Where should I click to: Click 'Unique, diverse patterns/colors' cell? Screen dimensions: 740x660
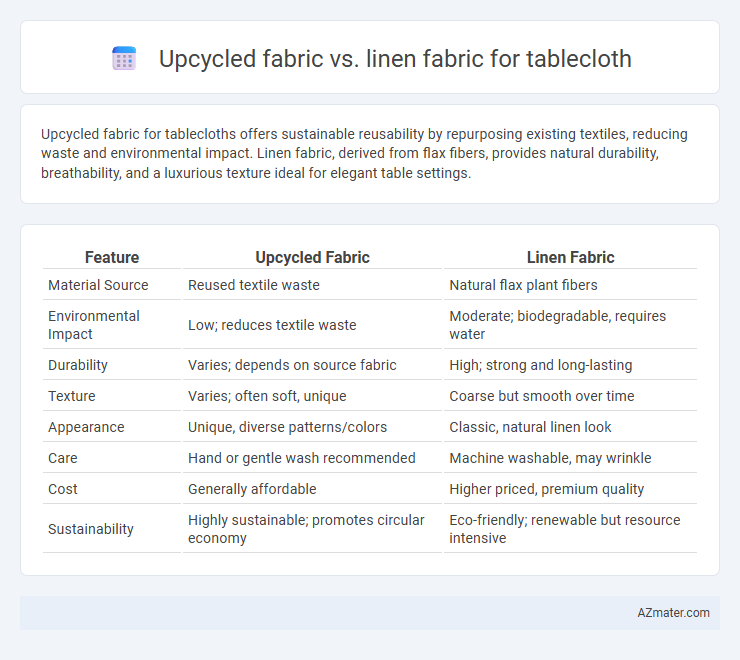[x=287, y=427]
